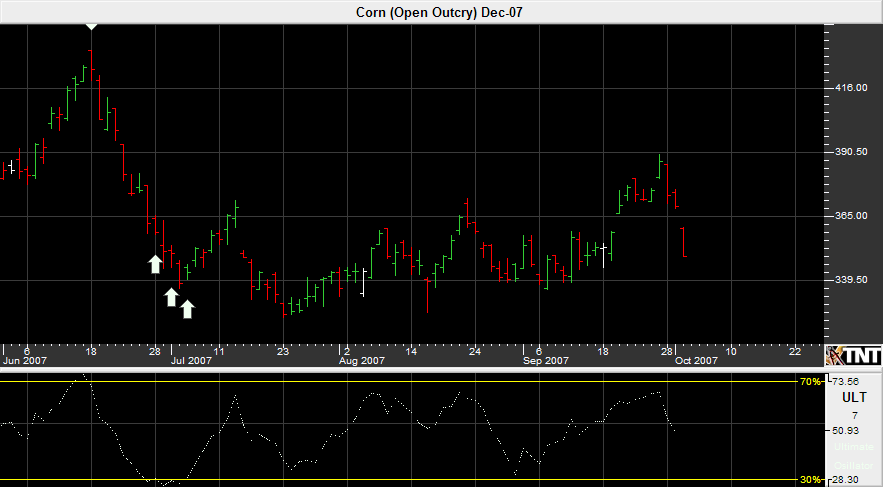Click the date label 2 above Aug 2007

click(347, 351)
